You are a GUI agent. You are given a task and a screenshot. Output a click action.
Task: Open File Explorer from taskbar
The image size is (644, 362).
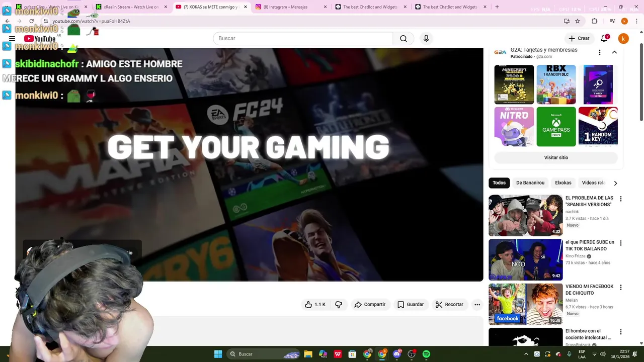click(308, 354)
